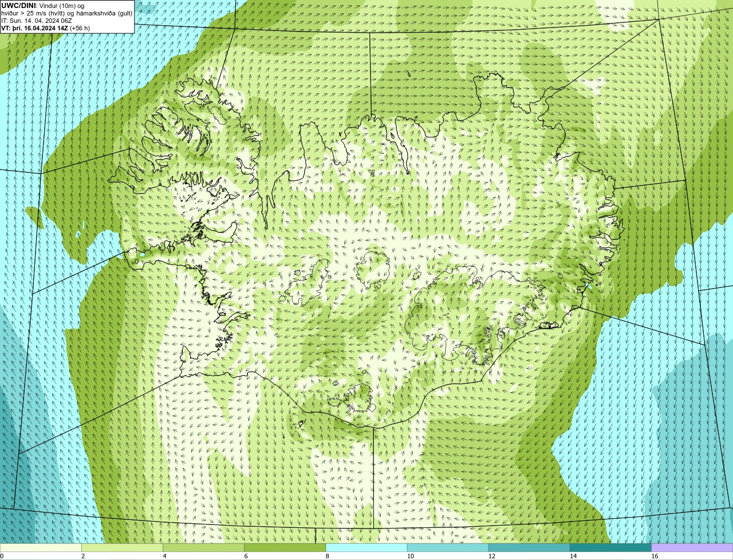The width and height of the screenshot is (733, 560).
Task: Click the light green 2–4 m/s legend swatch
Action: 122,547
